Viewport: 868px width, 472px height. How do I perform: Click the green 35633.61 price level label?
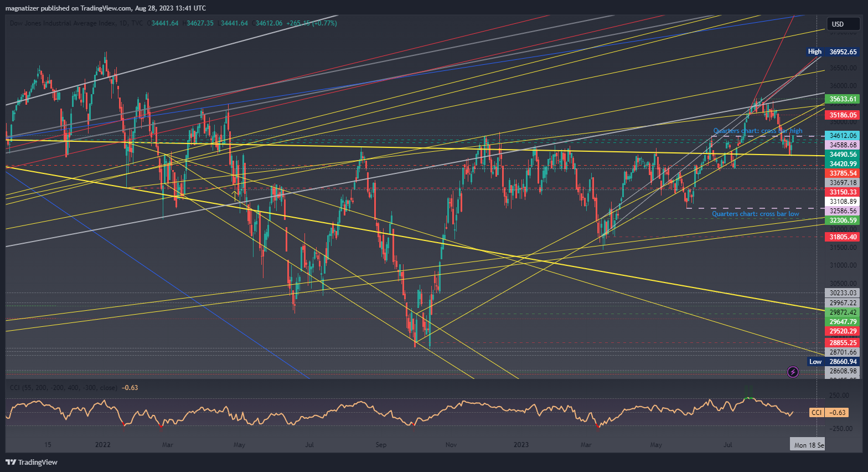click(843, 99)
